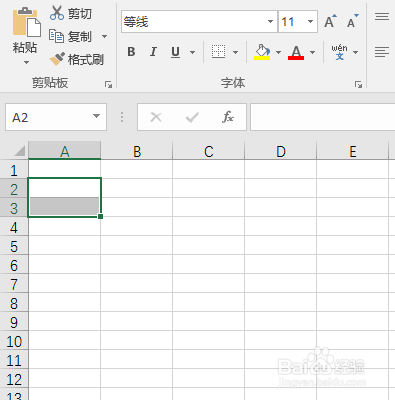395x400 pixels.
Task: Click the font size box showing 11
Action: click(292, 22)
